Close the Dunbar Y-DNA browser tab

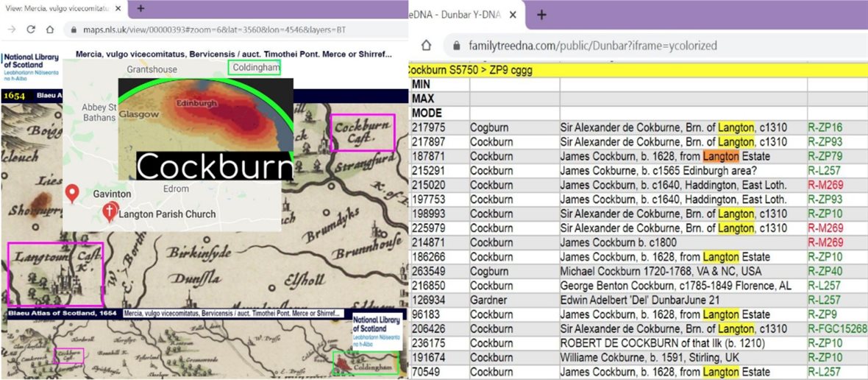[513, 14]
